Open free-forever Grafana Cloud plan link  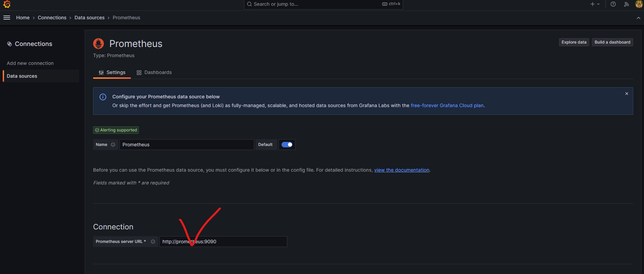(x=447, y=105)
